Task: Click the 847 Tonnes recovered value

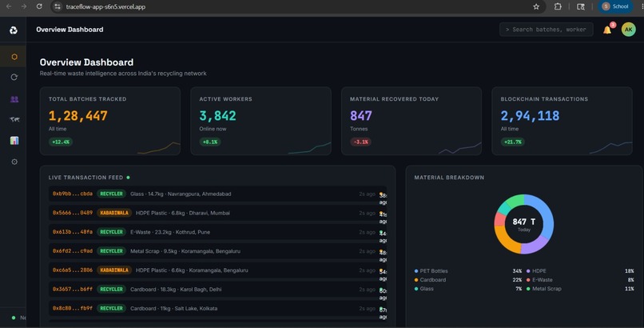Action: pos(361,116)
